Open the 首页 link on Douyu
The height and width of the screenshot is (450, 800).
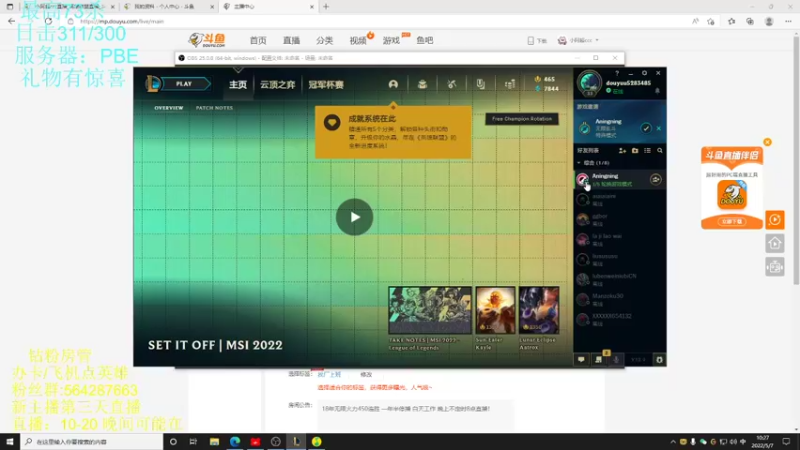tap(258, 40)
